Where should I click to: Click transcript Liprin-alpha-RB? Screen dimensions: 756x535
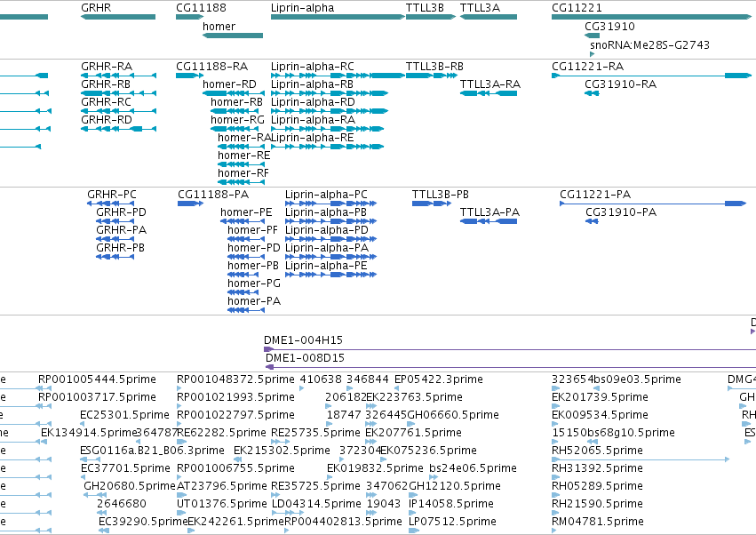(330, 93)
